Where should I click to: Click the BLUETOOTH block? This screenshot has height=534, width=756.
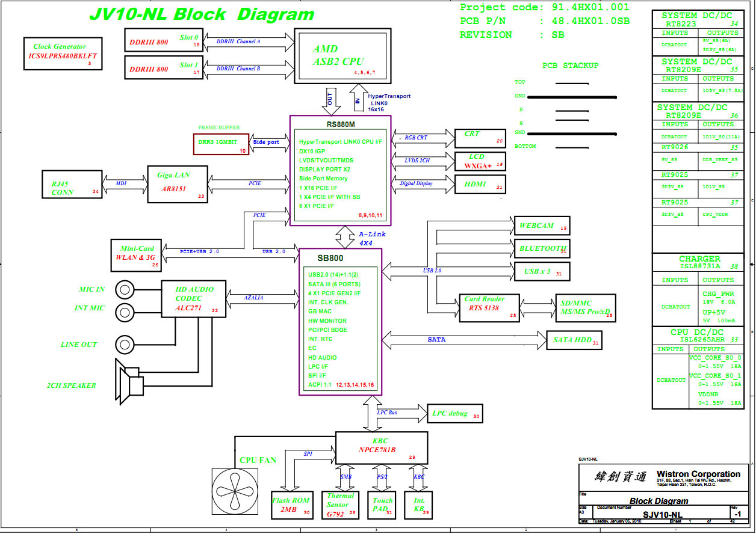coord(542,248)
